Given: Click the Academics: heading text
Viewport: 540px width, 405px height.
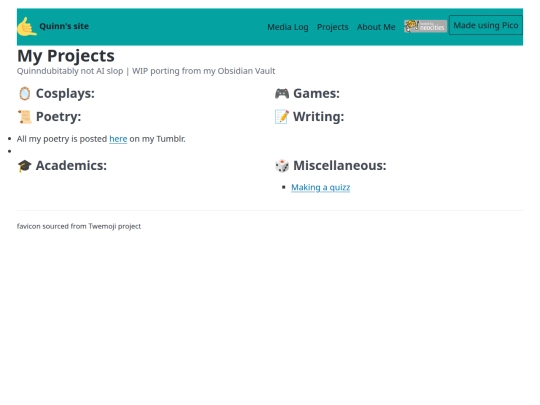Looking at the screenshot, I should [x=71, y=166].
